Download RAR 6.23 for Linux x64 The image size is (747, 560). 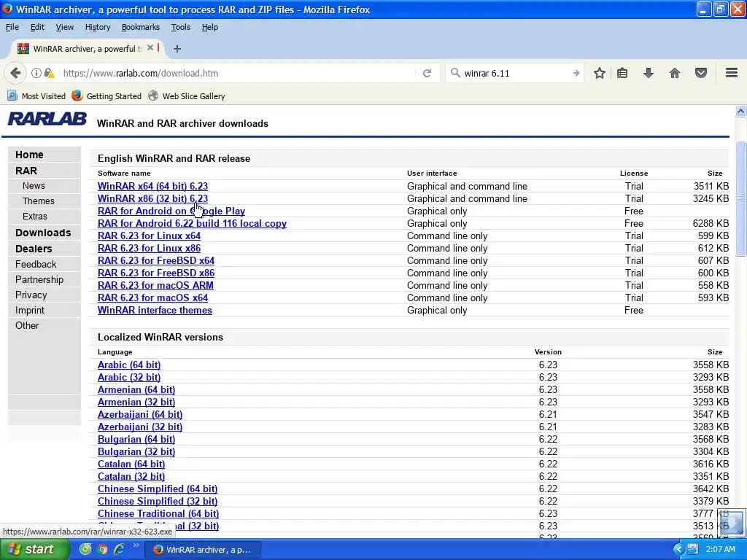(149, 236)
